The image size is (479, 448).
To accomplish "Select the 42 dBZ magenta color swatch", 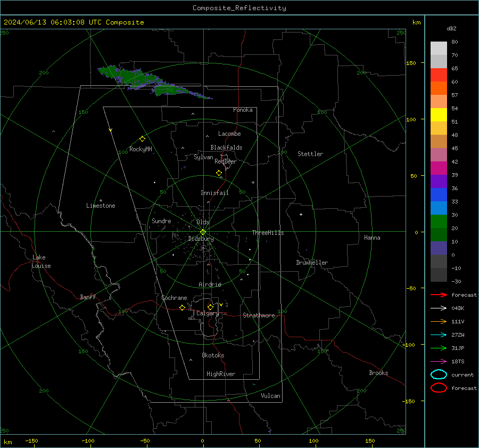I will pyautogui.click(x=439, y=168).
